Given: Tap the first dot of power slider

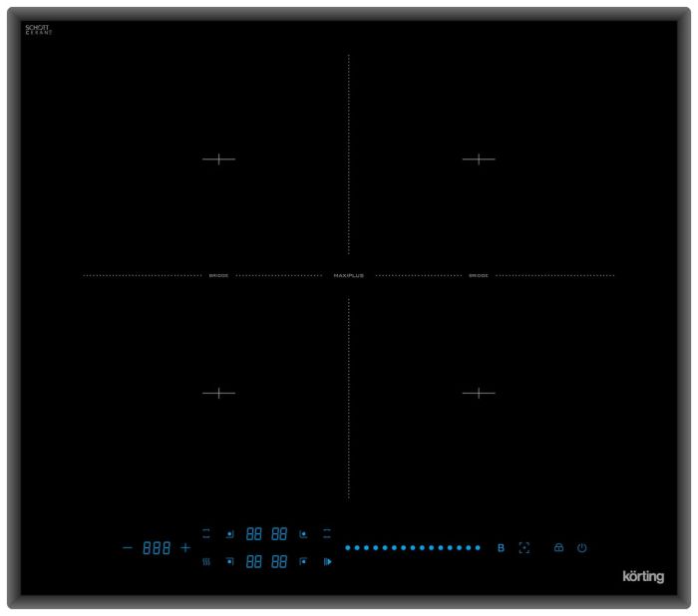Looking at the screenshot, I should (347, 548).
